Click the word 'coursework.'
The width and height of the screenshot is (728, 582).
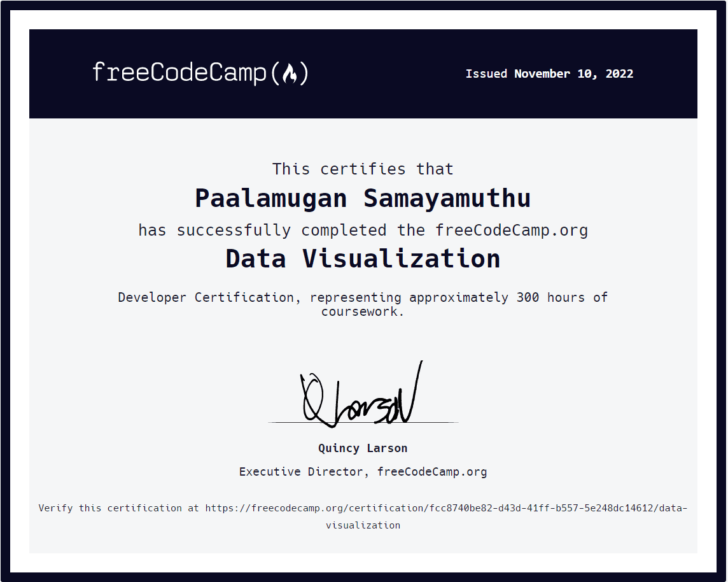pyautogui.click(x=363, y=311)
